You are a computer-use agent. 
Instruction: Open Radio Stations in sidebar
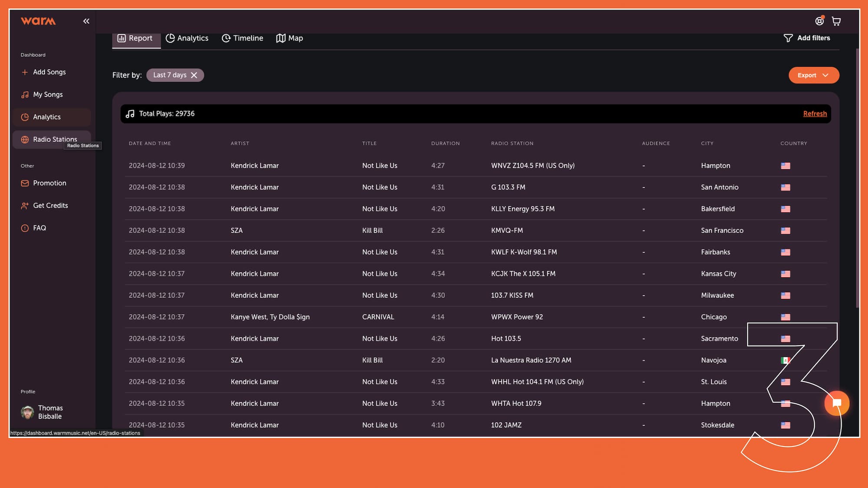pos(51,139)
